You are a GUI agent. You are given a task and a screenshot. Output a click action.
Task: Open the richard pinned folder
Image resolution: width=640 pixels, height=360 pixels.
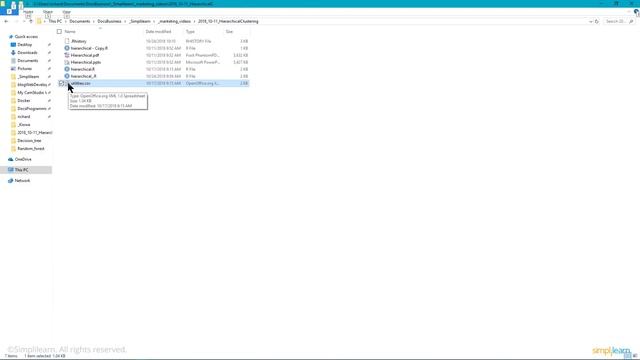tap(24, 117)
